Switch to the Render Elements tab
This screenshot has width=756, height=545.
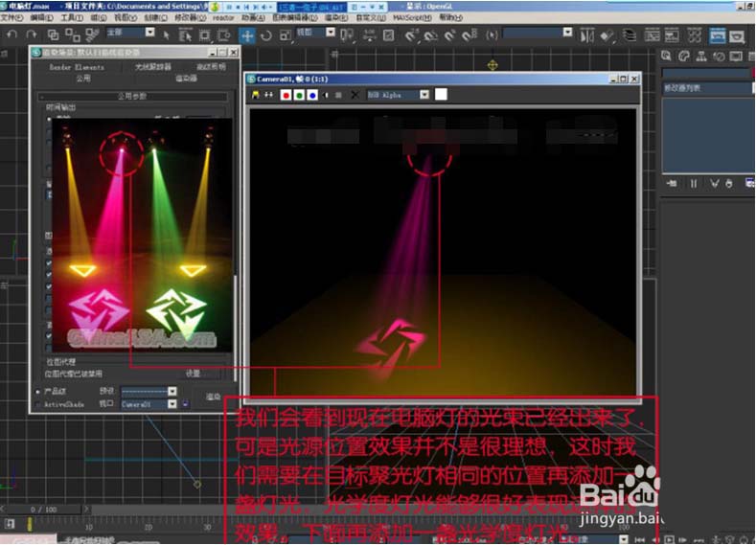point(77,67)
